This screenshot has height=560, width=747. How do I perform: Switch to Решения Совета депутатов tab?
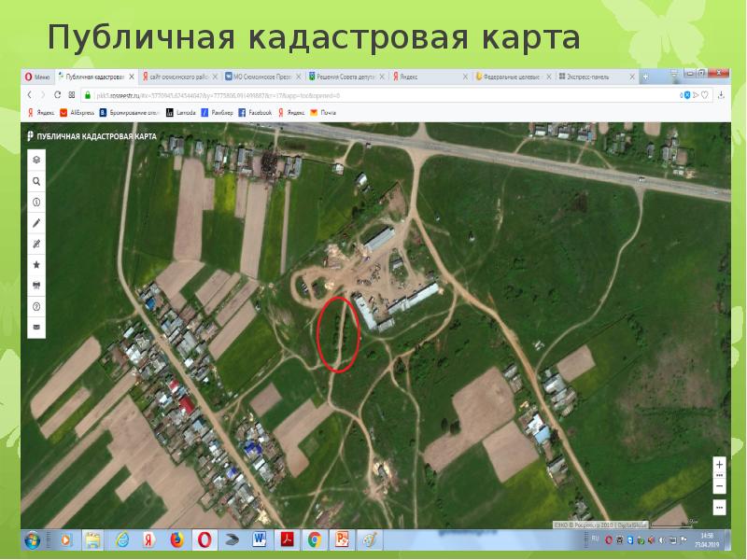(345, 77)
